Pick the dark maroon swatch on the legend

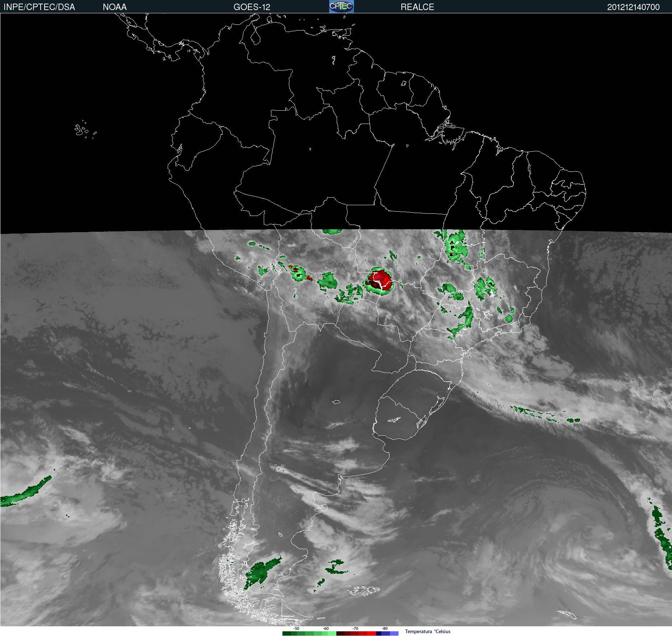pyautogui.click(x=340, y=633)
